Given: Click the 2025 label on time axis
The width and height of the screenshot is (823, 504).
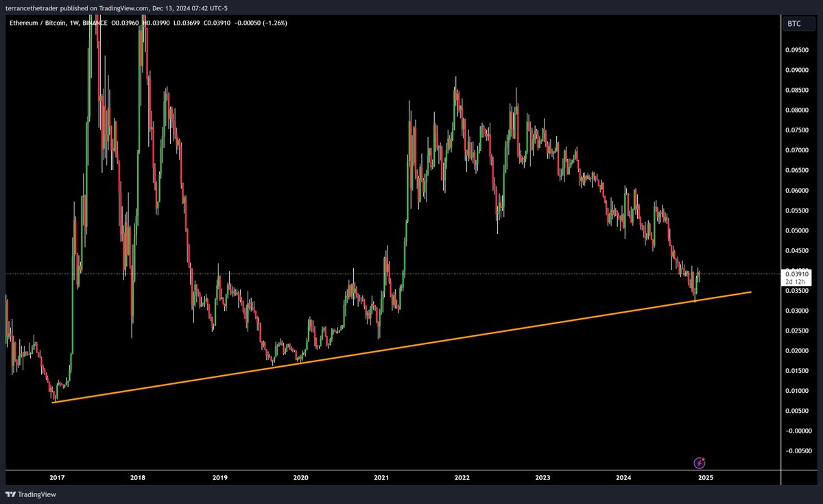Looking at the screenshot, I should [705, 477].
